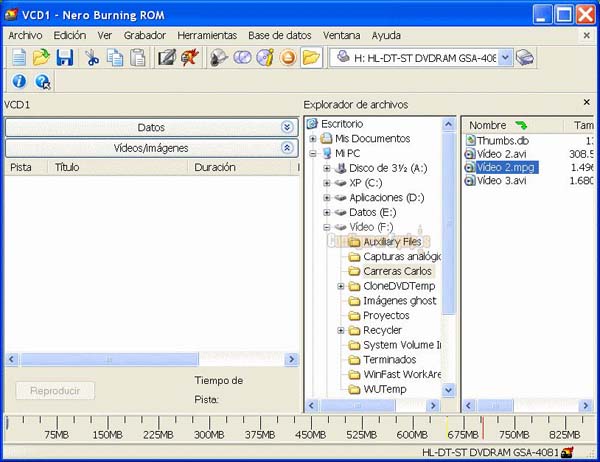Viewport: 600px width, 462px height.
Task: Paste with the clipboard icon
Action: point(138,58)
